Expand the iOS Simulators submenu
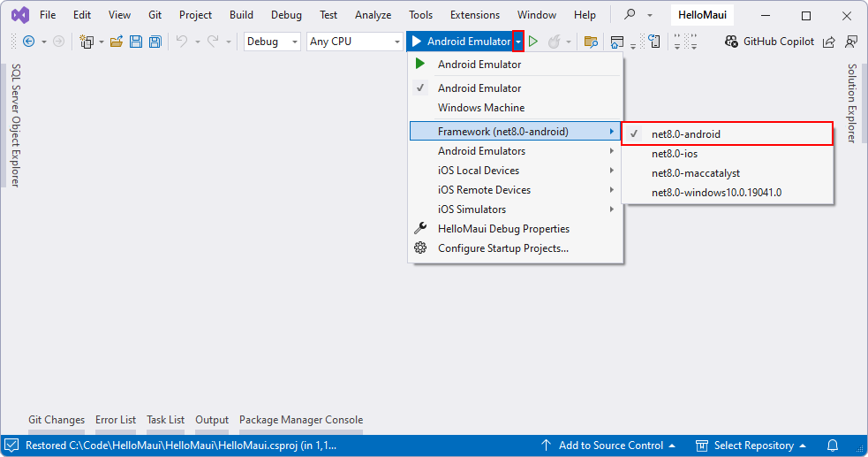 click(516, 209)
